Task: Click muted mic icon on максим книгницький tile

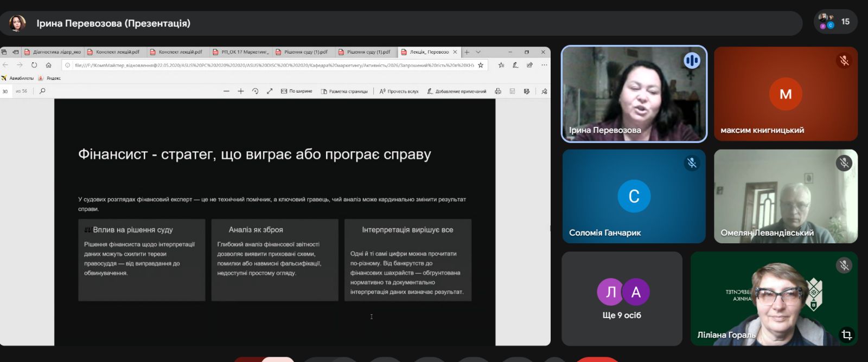Action: 844,61
